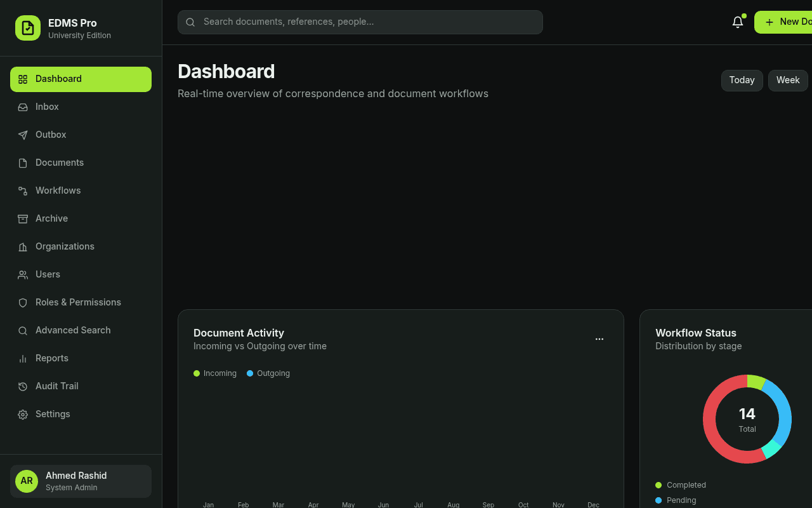Select the Outbox paper-plane icon
The height and width of the screenshot is (508, 812).
[x=23, y=135]
